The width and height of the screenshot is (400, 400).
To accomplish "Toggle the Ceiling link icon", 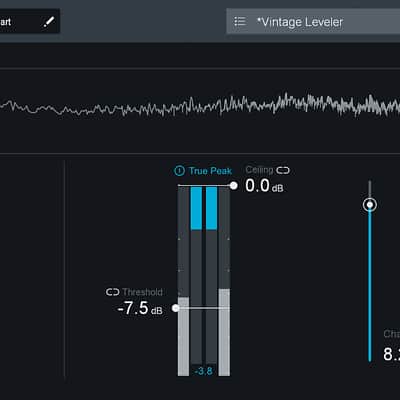I will (283, 170).
